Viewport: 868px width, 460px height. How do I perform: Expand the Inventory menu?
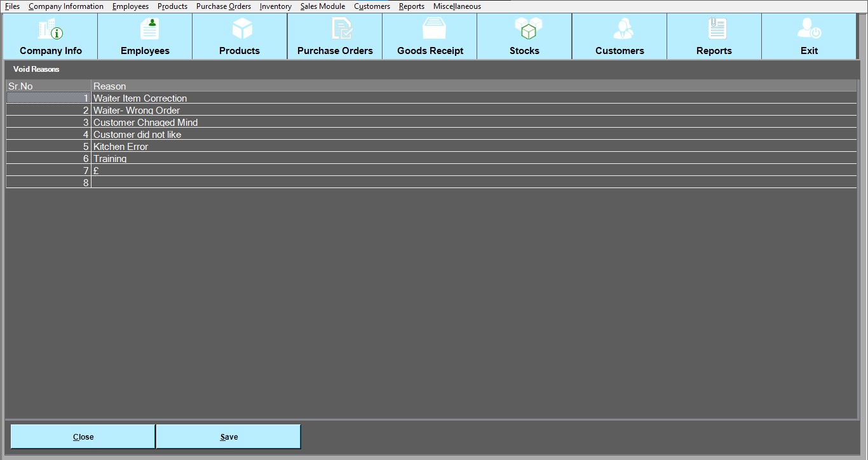(275, 6)
